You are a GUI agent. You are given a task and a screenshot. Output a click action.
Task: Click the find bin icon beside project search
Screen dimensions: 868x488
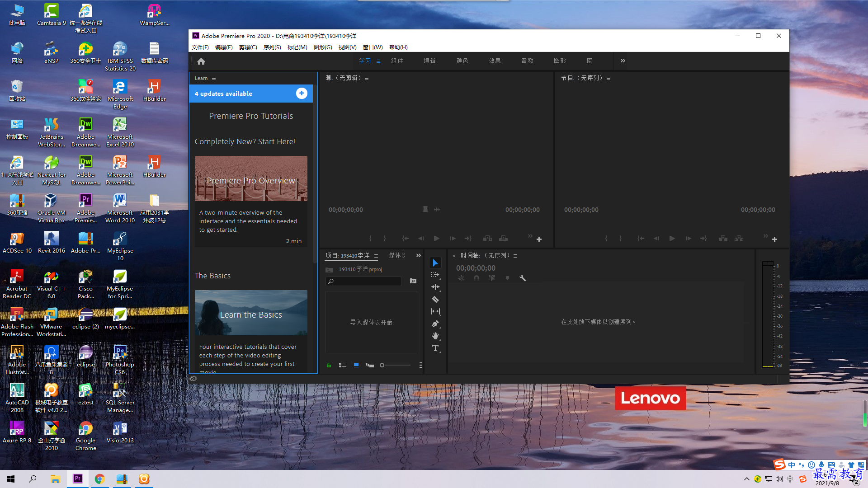pos(413,281)
